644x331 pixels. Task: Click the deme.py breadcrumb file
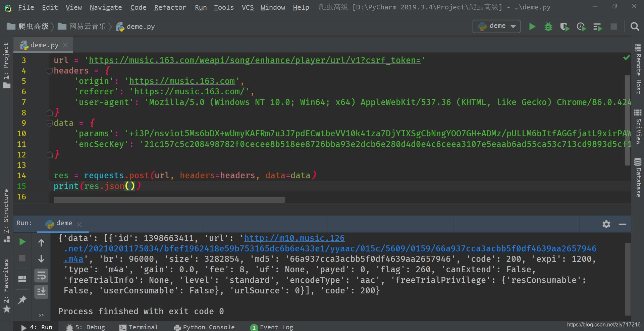tap(136, 27)
